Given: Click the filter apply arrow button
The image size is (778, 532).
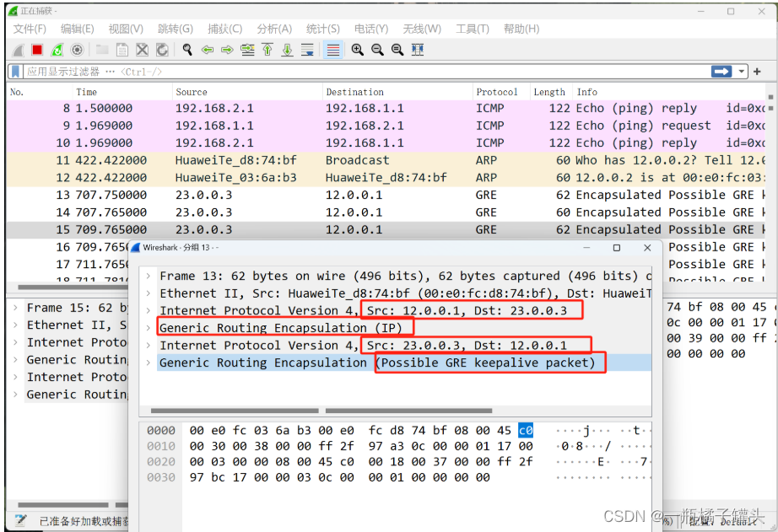Looking at the screenshot, I should (x=721, y=71).
